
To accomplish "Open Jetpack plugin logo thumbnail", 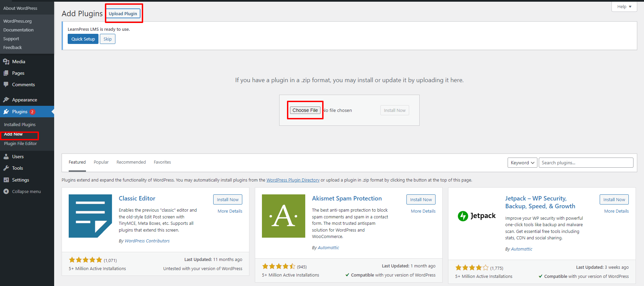I will click(x=477, y=216).
